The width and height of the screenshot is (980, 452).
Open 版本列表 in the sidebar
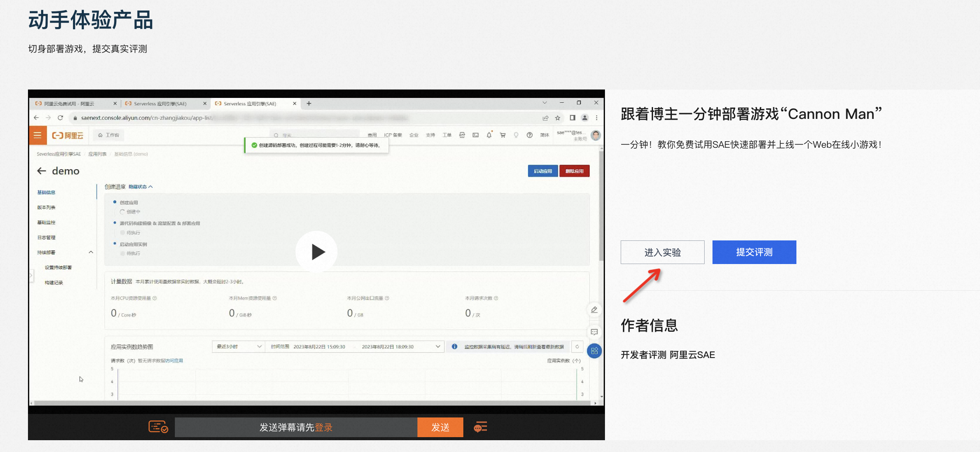(46, 207)
